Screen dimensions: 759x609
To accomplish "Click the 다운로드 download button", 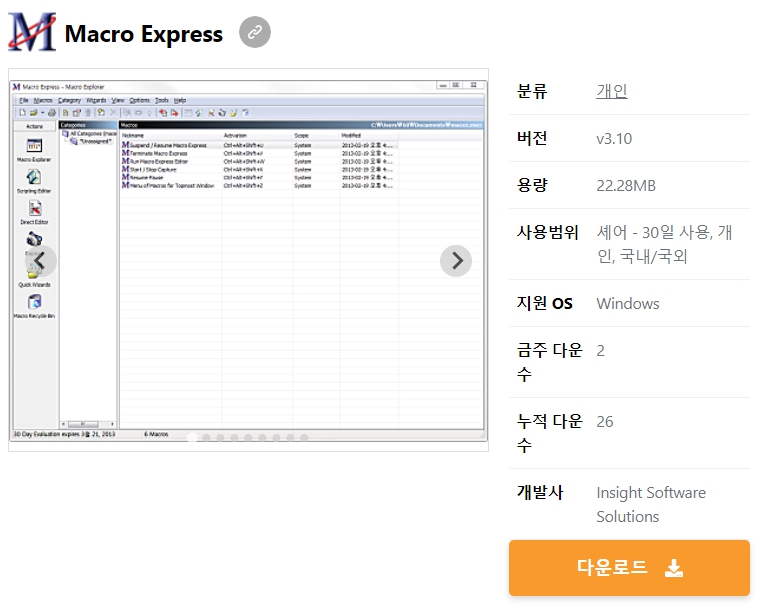I will point(629,567).
